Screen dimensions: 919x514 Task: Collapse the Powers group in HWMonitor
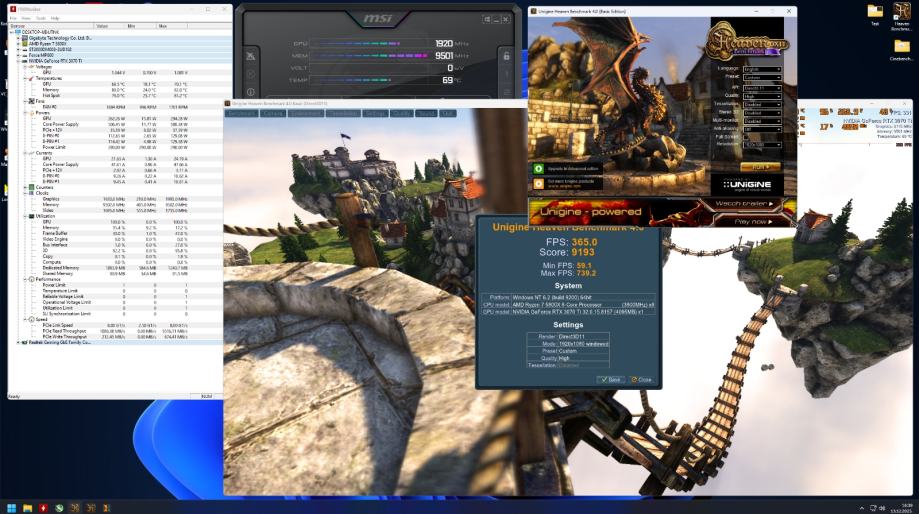pyautogui.click(x=25, y=113)
